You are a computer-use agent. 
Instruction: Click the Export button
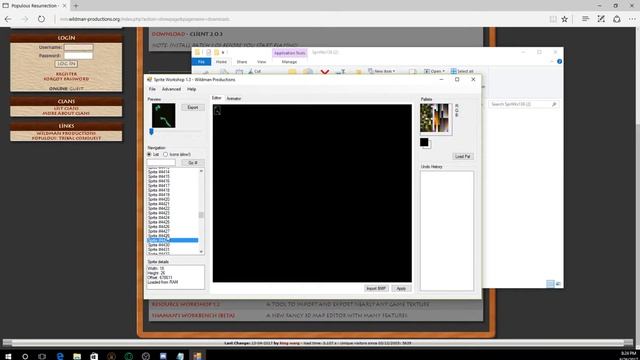[193, 107]
